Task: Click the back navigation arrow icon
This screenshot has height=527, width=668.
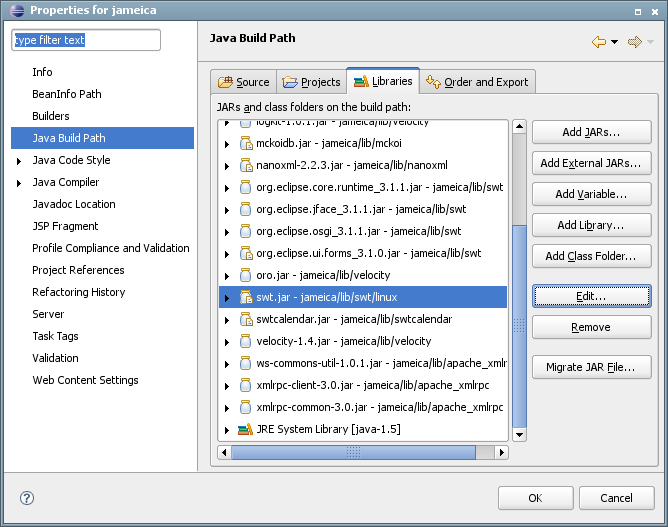Action: 599,42
